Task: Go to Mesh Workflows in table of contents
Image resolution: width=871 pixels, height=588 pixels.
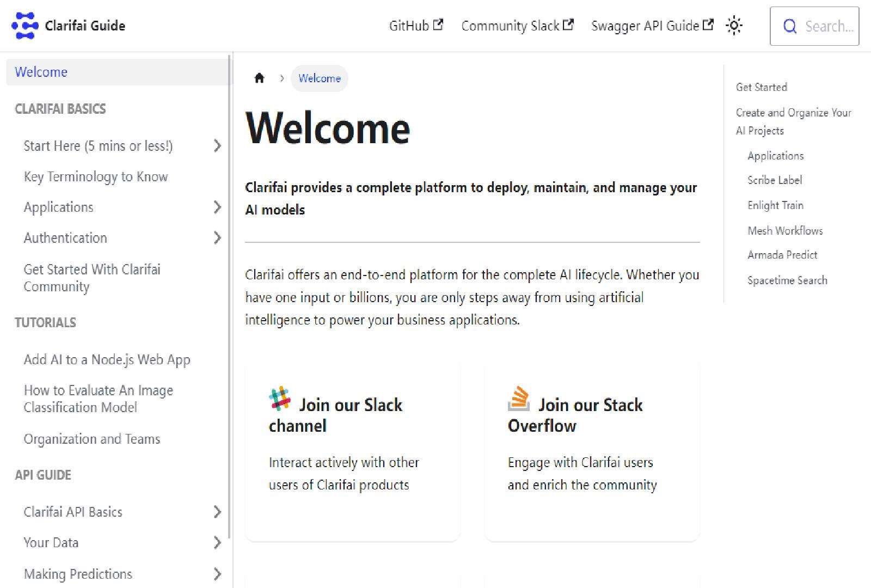Action: click(784, 231)
